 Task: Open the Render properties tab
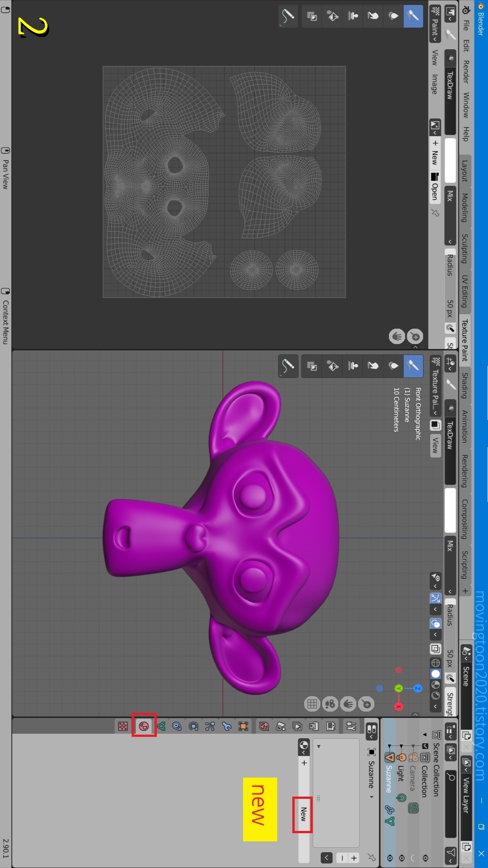click(x=331, y=726)
